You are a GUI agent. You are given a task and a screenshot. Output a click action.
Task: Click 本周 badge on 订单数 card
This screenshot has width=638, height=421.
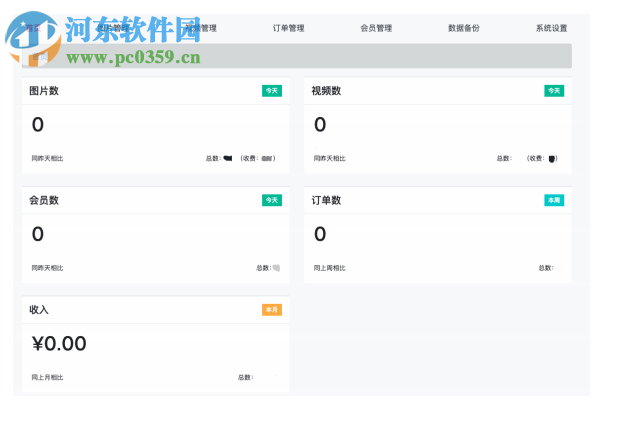point(554,200)
